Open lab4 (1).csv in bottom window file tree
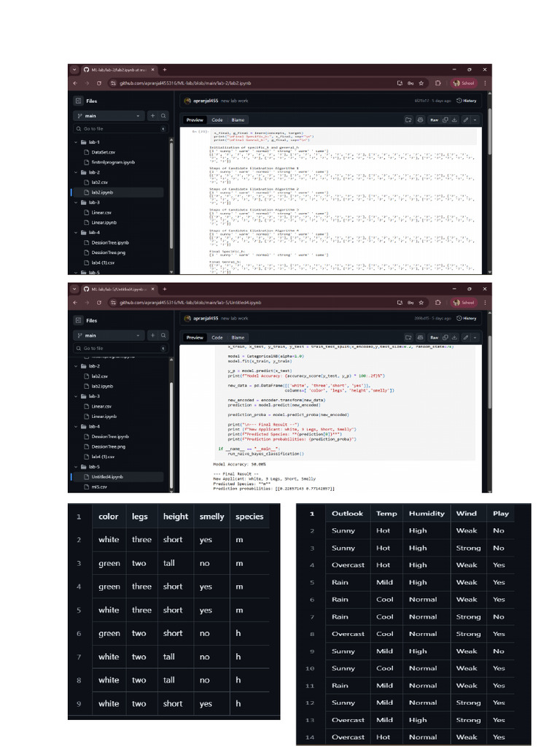The width and height of the screenshot is (560, 747). [103, 457]
